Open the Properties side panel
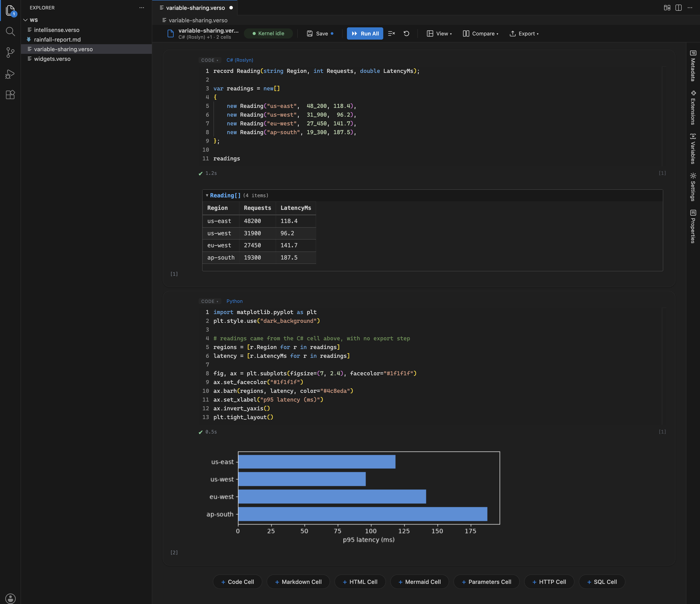This screenshot has height=604, width=700. click(693, 227)
